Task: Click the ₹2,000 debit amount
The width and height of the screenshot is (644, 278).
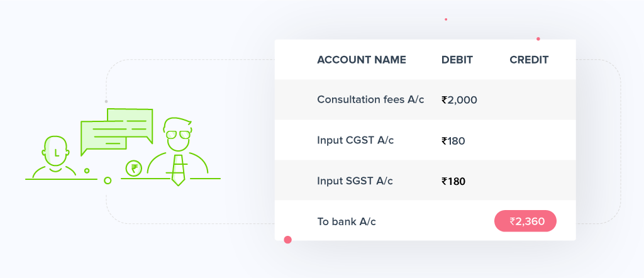Action: (x=460, y=99)
